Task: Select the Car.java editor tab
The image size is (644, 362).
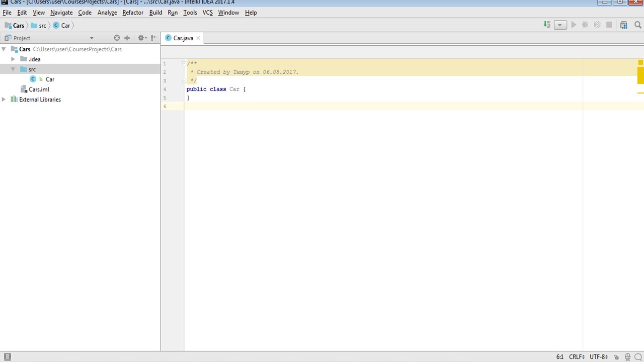Action: [x=183, y=38]
